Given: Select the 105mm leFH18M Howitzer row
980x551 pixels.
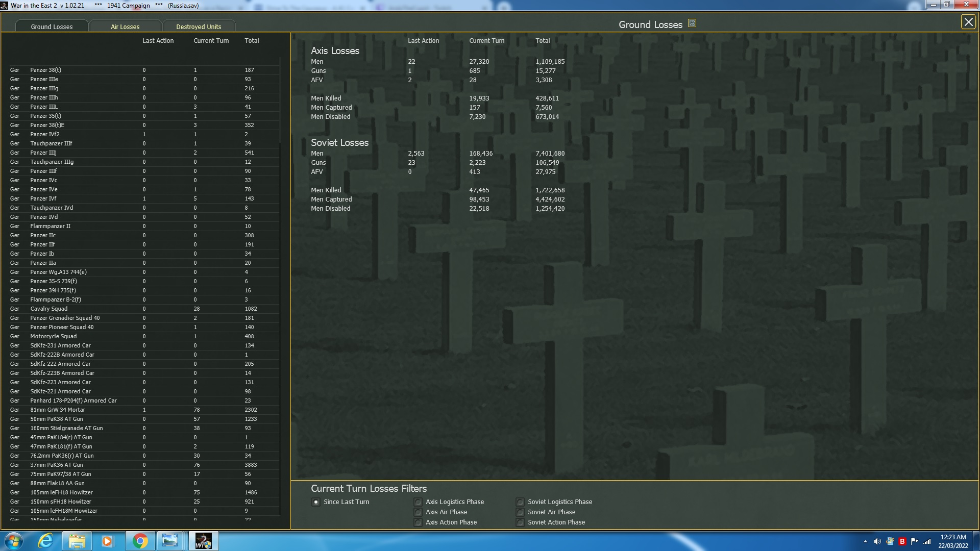Looking at the screenshot, I should pos(144,511).
